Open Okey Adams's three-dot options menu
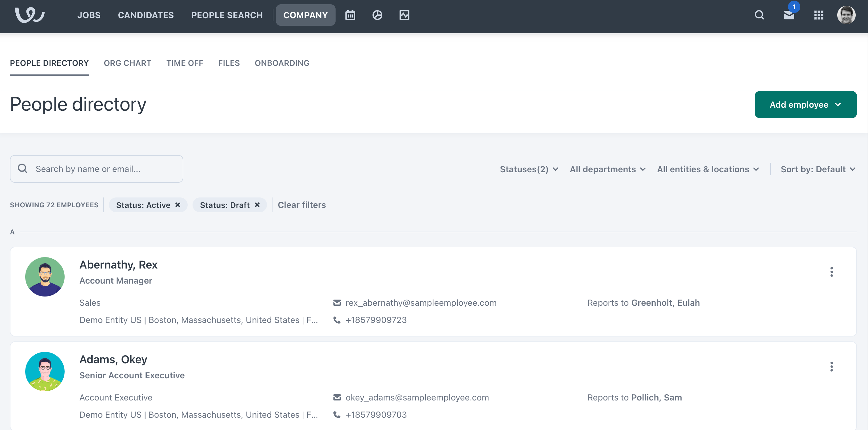The image size is (868, 430). click(831, 366)
